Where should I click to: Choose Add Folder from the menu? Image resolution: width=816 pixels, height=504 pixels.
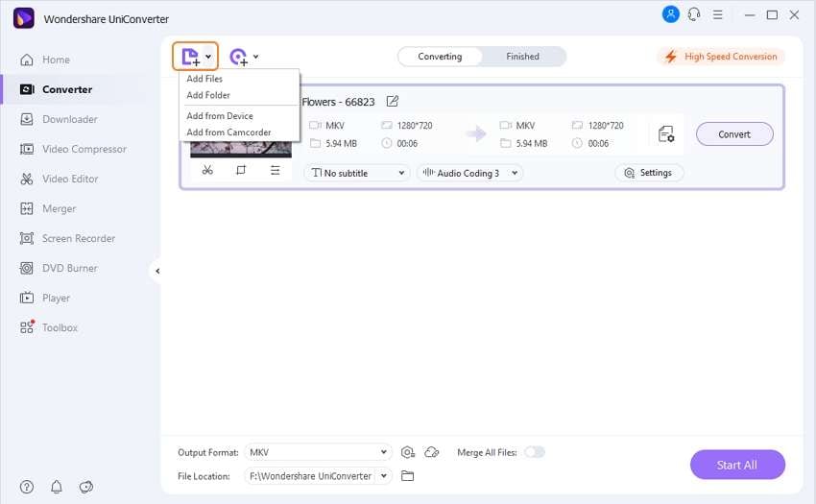[208, 95]
